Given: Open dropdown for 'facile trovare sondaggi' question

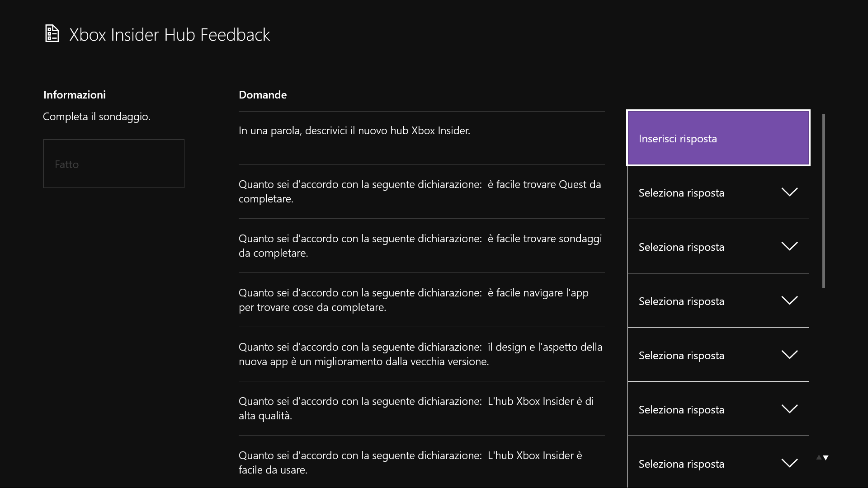Looking at the screenshot, I should [x=718, y=246].
